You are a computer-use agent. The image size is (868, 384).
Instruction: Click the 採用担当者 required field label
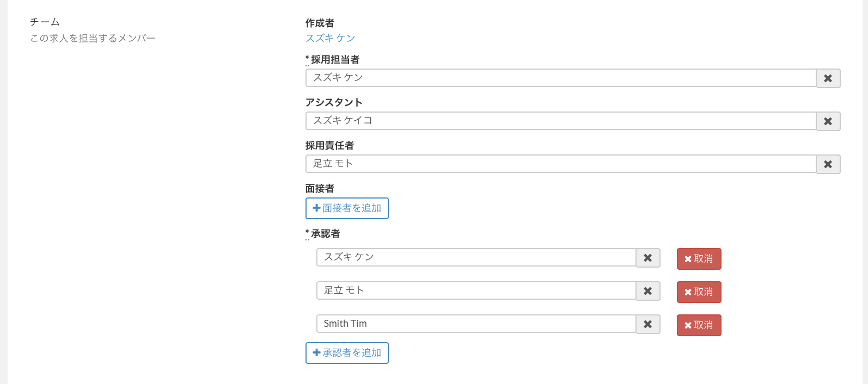335,60
